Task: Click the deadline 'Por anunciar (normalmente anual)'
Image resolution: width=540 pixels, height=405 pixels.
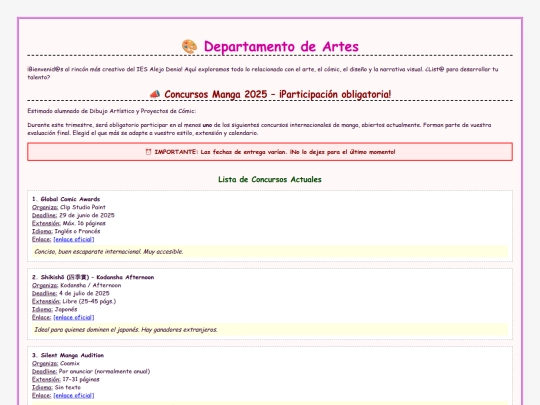Action: coord(105,372)
